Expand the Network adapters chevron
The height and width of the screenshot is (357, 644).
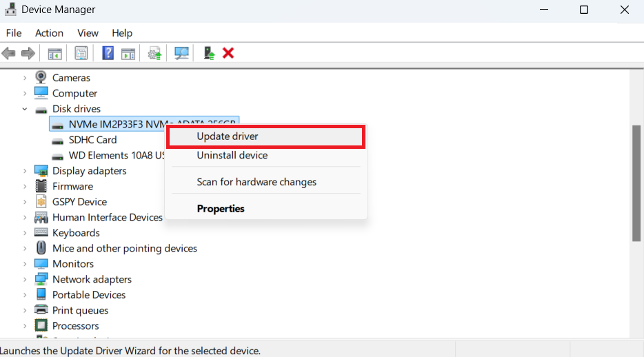point(25,279)
